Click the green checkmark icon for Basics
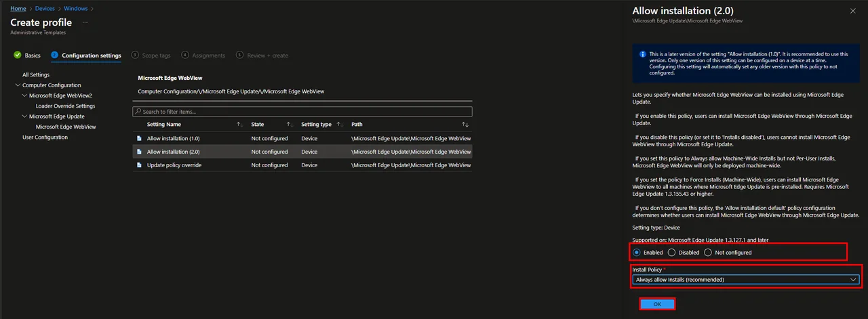This screenshot has height=319, width=868. tap(17, 56)
